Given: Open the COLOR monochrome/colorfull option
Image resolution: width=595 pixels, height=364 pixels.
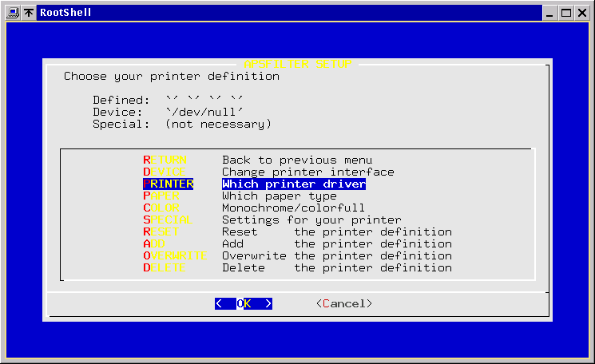Looking at the screenshot, I should click(161, 208).
